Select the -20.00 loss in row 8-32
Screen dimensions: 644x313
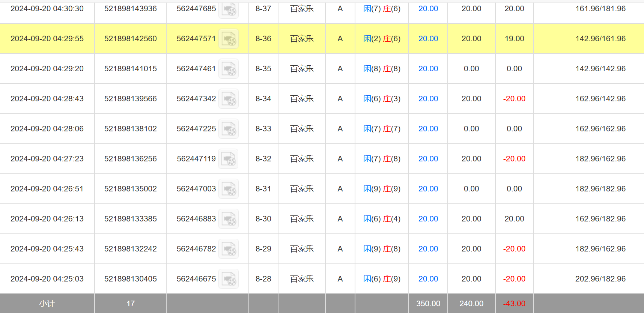click(514, 159)
